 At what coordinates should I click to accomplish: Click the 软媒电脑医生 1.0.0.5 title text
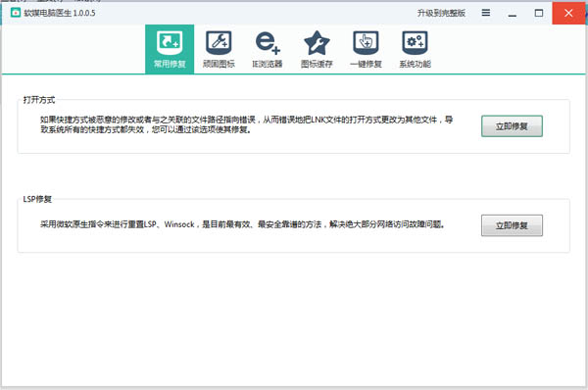point(60,13)
